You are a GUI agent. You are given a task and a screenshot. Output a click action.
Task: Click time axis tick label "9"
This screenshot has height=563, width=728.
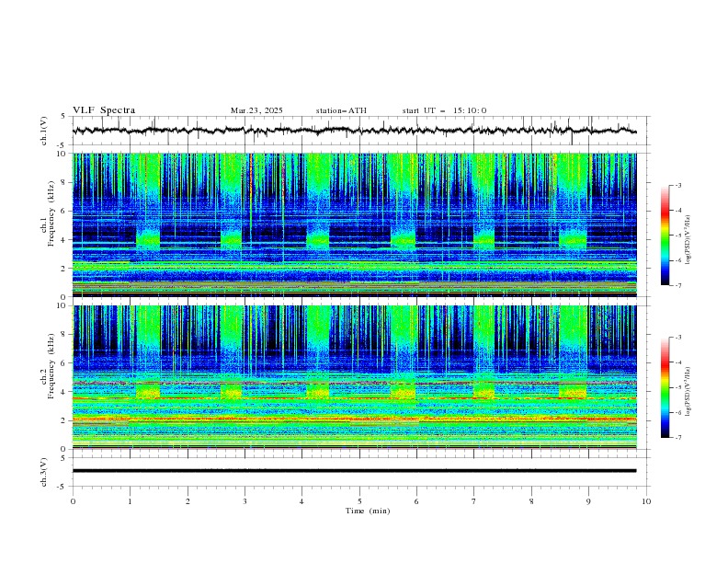pos(588,501)
